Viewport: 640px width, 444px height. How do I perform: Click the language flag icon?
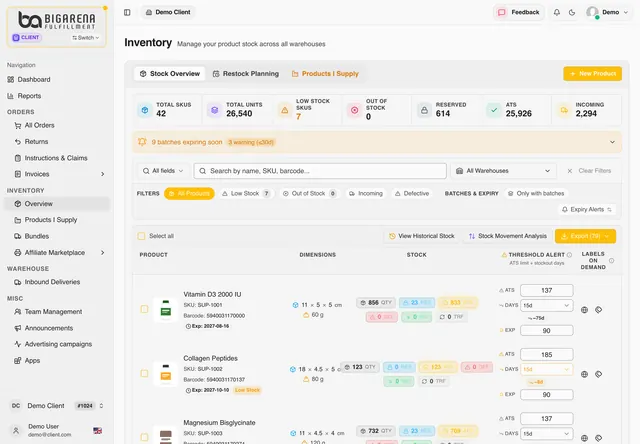98,431
